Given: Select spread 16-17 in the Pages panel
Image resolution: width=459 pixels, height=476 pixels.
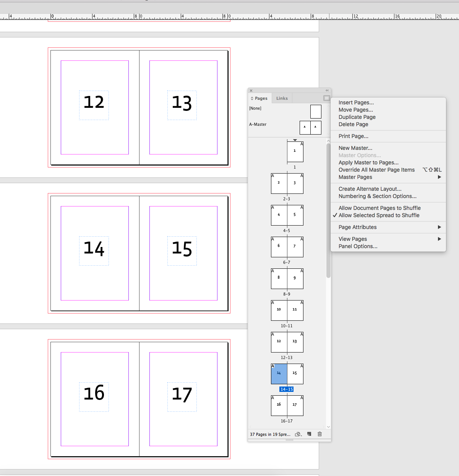Looking at the screenshot, I should click(287, 405).
